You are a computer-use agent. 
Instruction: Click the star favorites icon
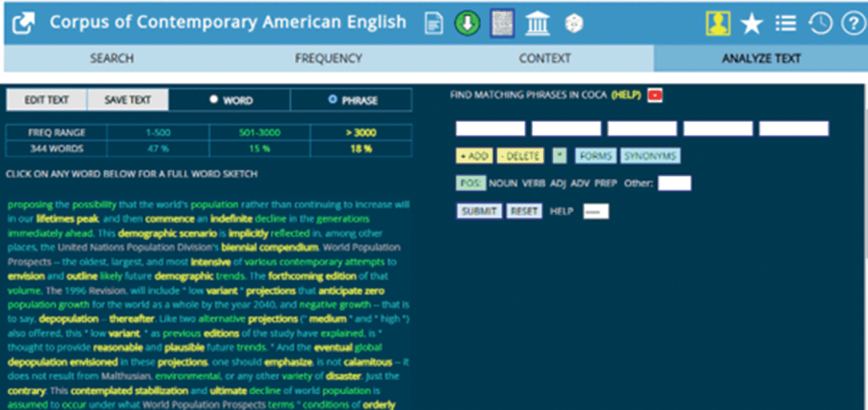751,24
